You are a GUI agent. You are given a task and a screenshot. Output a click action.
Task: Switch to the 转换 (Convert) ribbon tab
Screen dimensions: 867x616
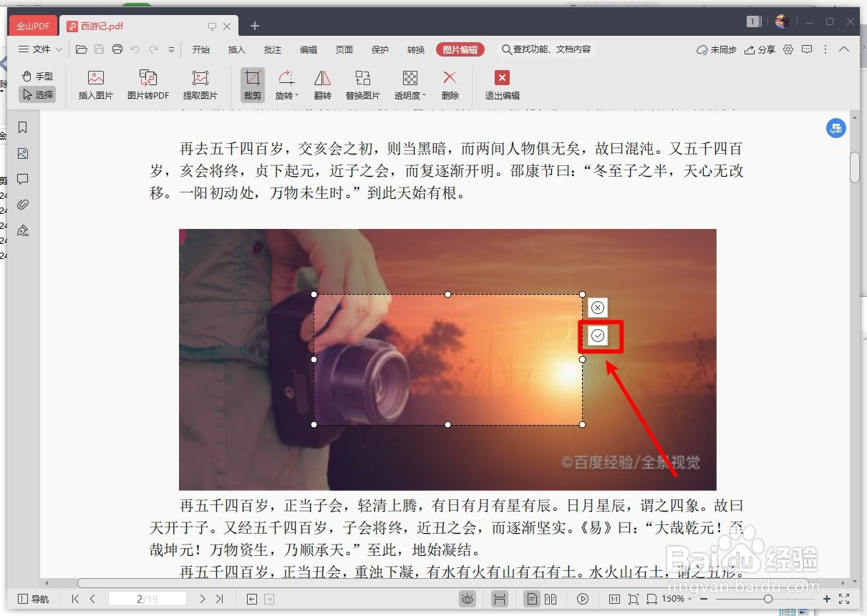pyautogui.click(x=415, y=49)
